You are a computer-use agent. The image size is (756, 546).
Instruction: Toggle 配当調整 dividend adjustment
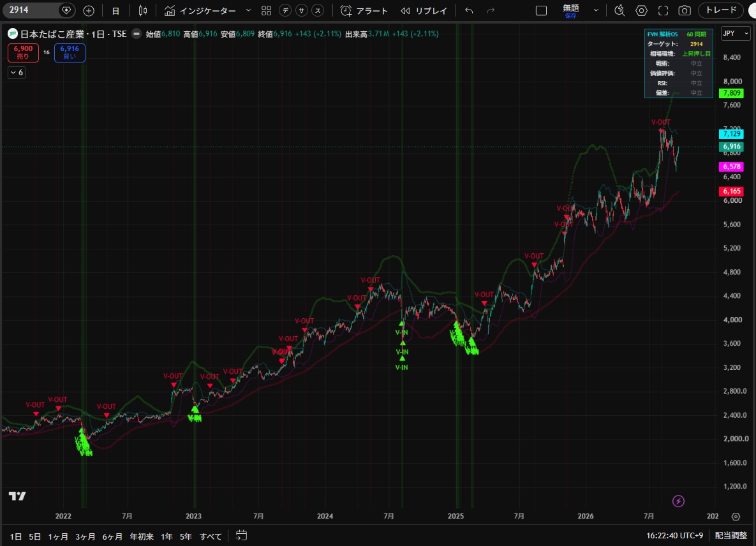731,535
